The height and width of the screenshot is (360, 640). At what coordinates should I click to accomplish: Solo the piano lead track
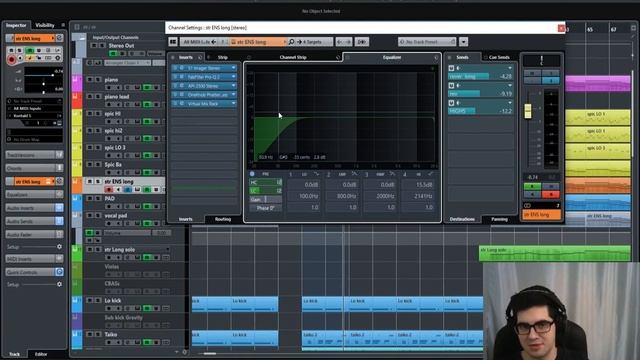pos(98,97)
